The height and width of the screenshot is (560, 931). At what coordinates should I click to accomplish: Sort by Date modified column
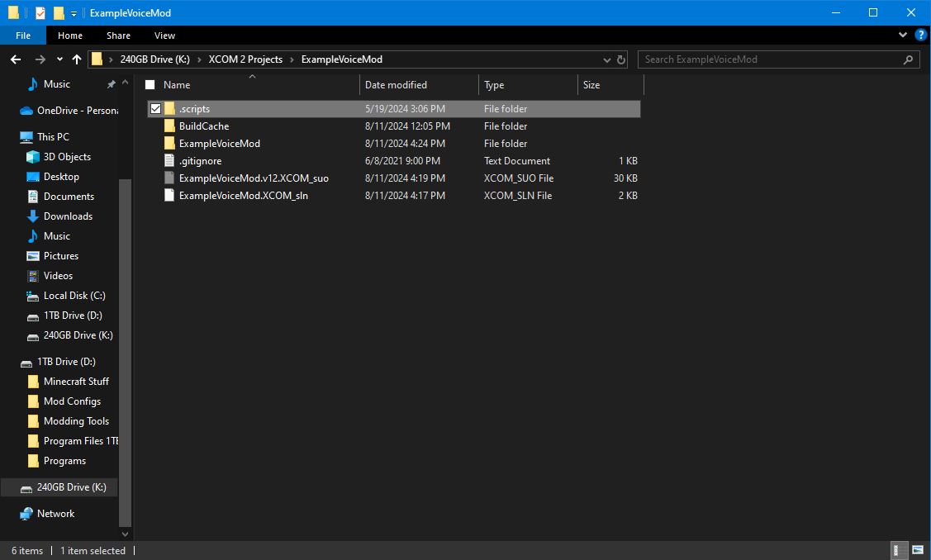[x=396, y=85]
